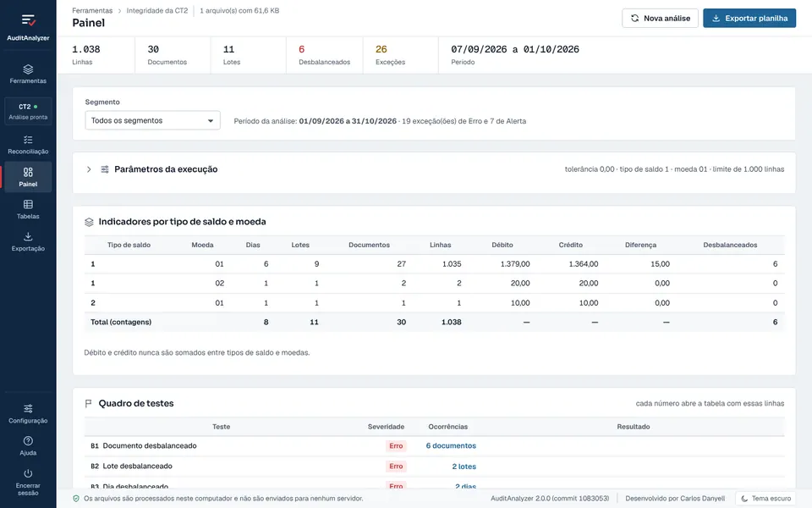Click the period 07/09/2026 a 01/10/2026
This screenshot has width=812, height=508.
(515, 49)
